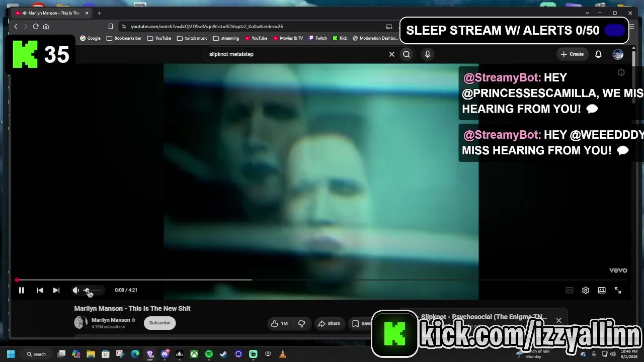The height and width of the screenshot is (362, 644).
Task: Skip to the next video in playlist
Action: [x=56, y=290]
